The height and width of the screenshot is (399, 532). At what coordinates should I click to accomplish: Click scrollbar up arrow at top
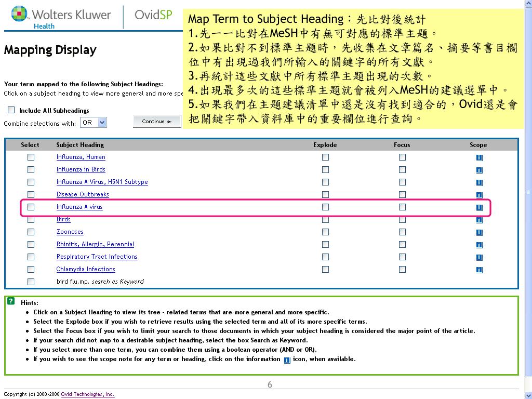pos(528,3)
